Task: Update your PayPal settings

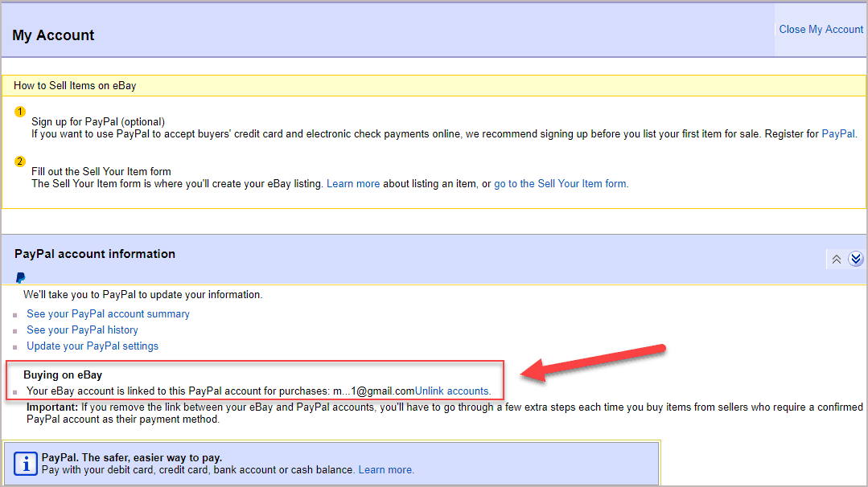Action: 93,346
